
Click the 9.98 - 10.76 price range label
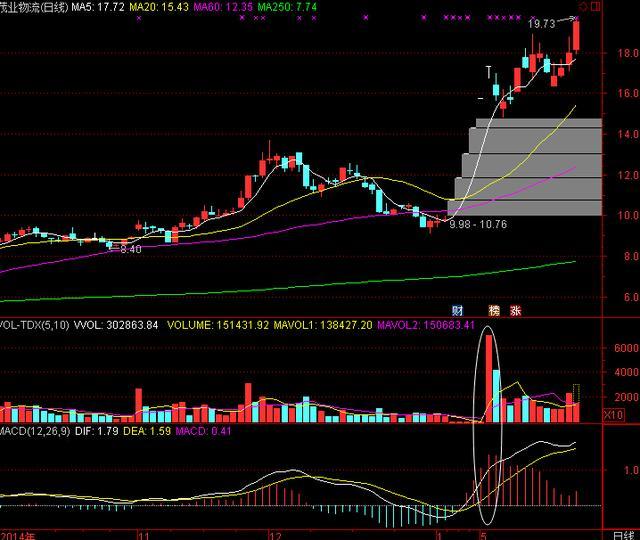tap(478, 224)
